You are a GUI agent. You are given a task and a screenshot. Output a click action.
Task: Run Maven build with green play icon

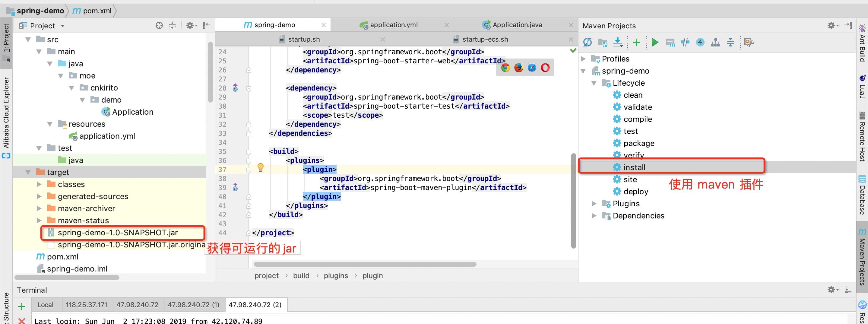click(x=655, y=43)
